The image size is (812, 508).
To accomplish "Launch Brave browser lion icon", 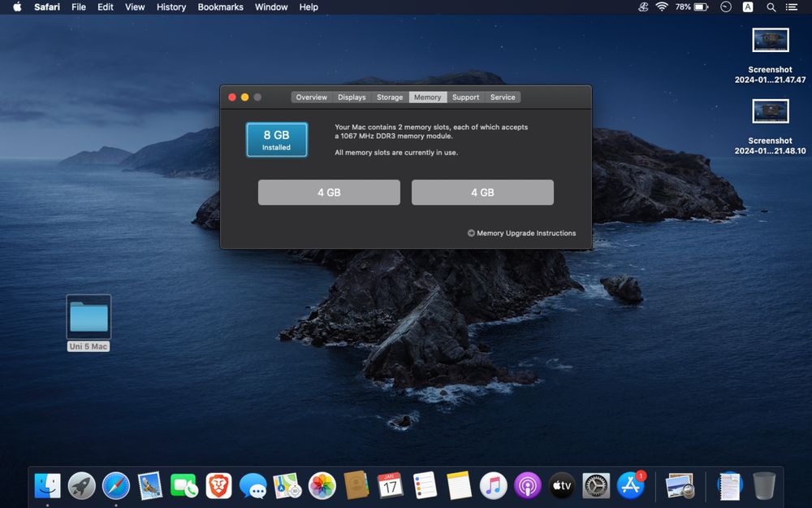I will coord(218,486).
